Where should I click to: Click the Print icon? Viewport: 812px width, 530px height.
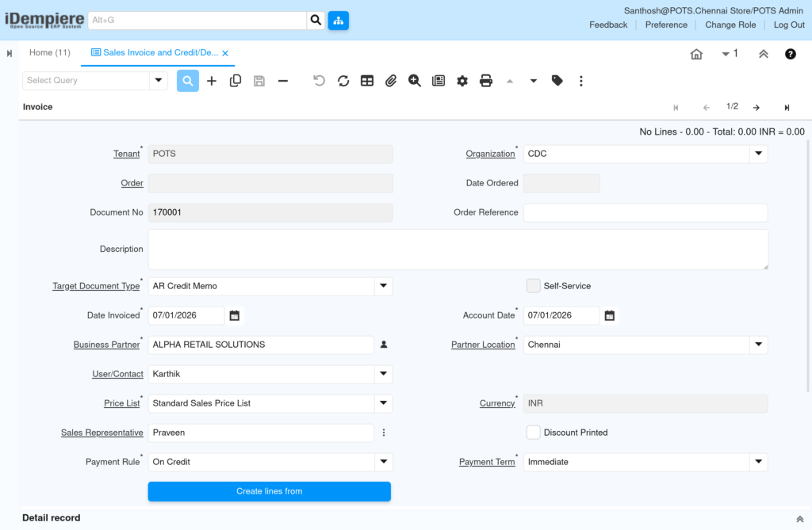(486, 81)
